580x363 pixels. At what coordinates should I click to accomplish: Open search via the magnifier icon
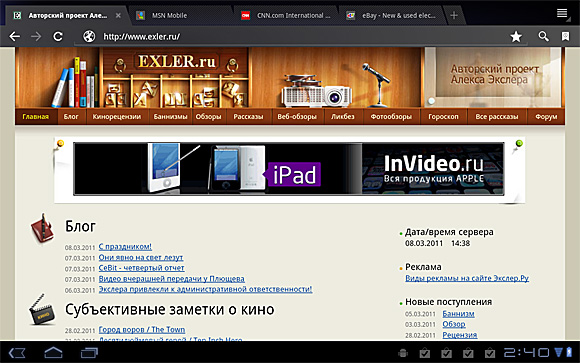[543, 36]
